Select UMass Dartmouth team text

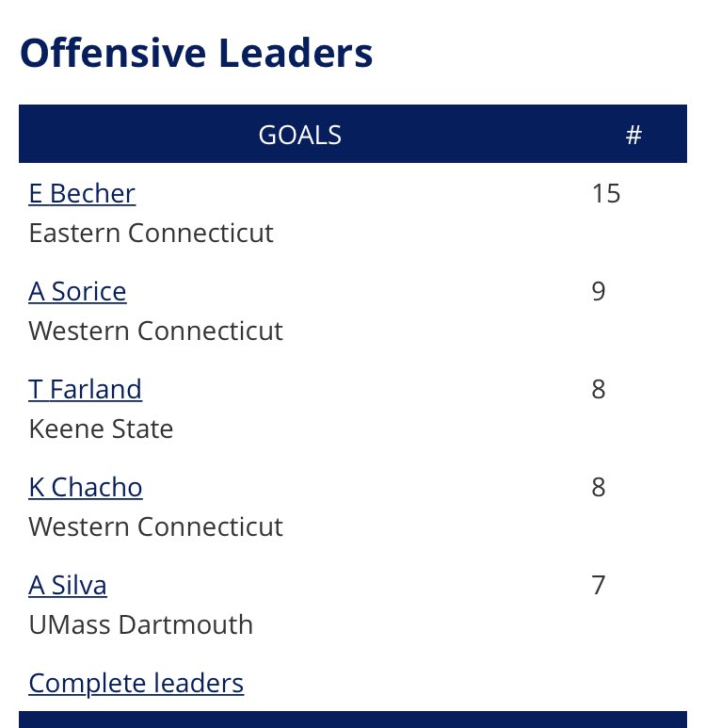click(x=140, y=624)
